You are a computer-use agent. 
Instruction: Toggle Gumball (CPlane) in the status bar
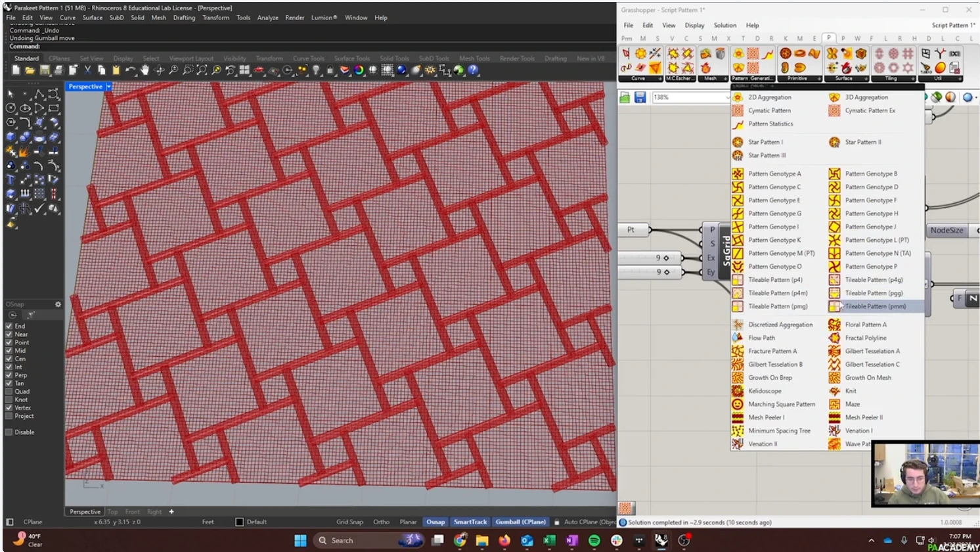520,522
